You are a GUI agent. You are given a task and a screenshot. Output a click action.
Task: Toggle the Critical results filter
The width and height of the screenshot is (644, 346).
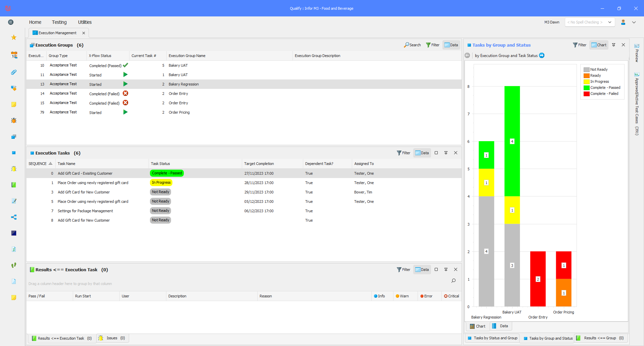click(x=451, y=296)
